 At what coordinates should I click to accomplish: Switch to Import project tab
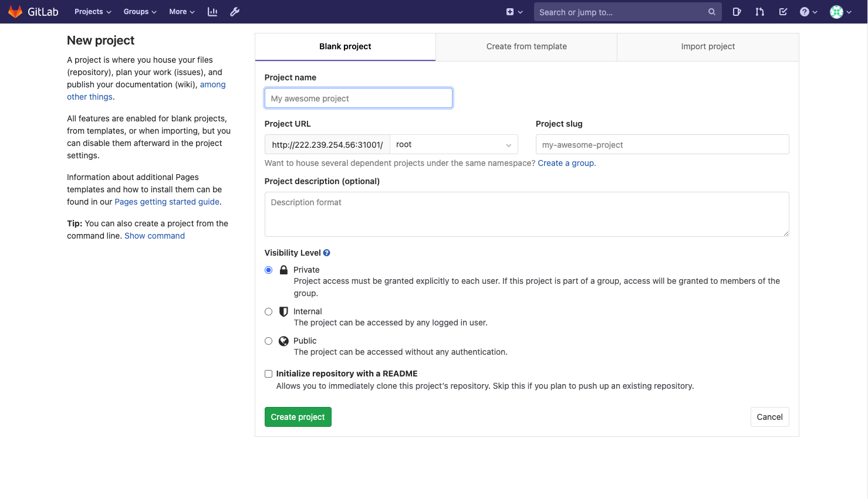[708, 47]
